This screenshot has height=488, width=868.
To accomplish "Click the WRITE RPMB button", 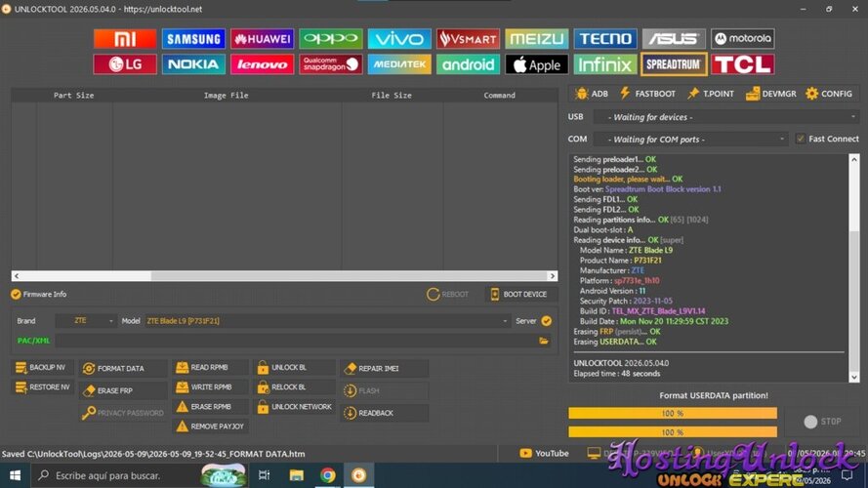I will tap(210, 387).
